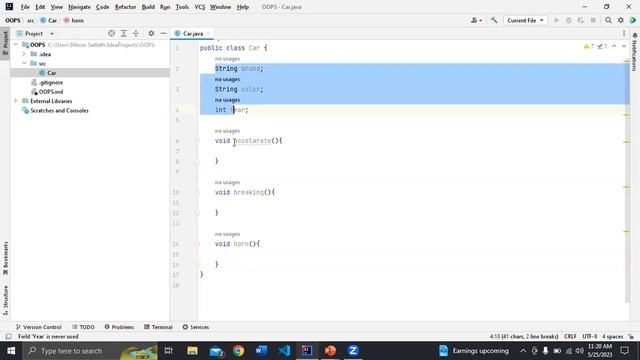Click the Run play button in toolbar
Viewport: 640px width, 360px height.
556,20
